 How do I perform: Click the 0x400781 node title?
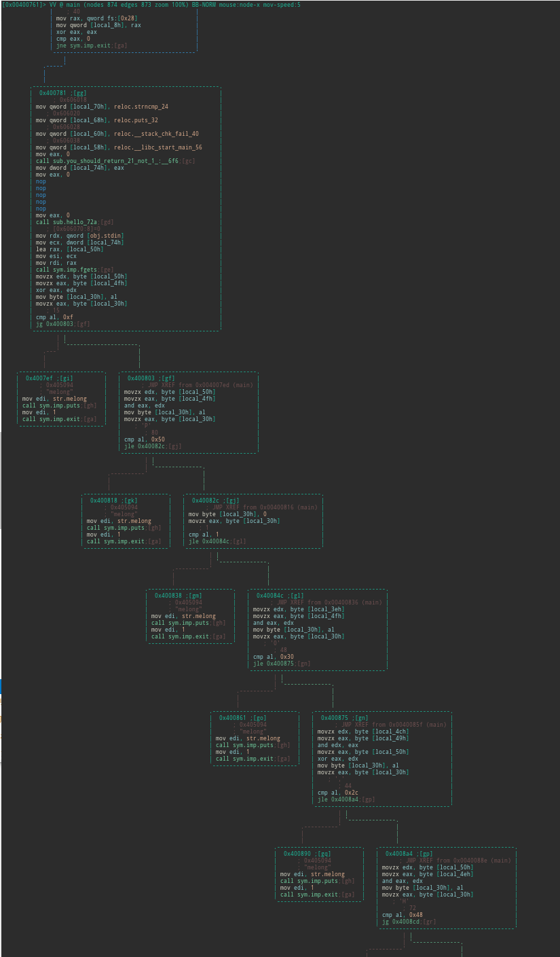pos(62,93)
